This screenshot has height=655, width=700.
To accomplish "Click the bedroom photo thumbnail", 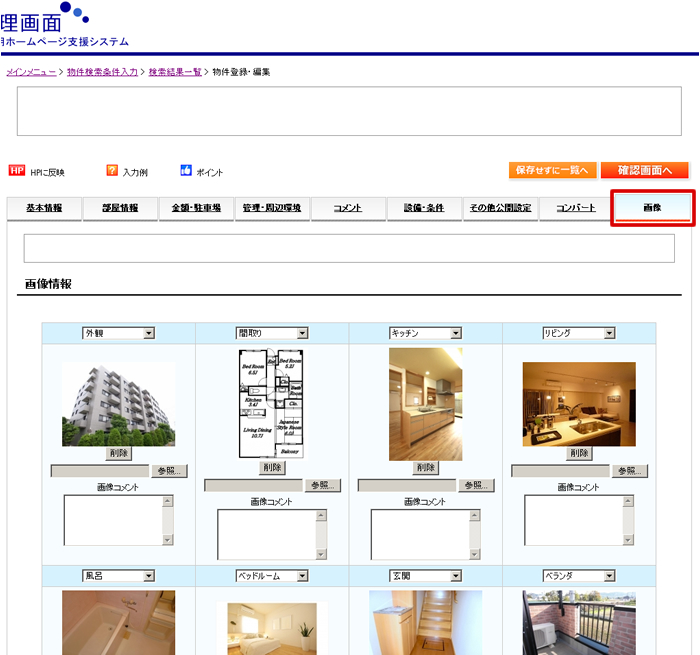I will pyautogui.click(x=272, y=629).
